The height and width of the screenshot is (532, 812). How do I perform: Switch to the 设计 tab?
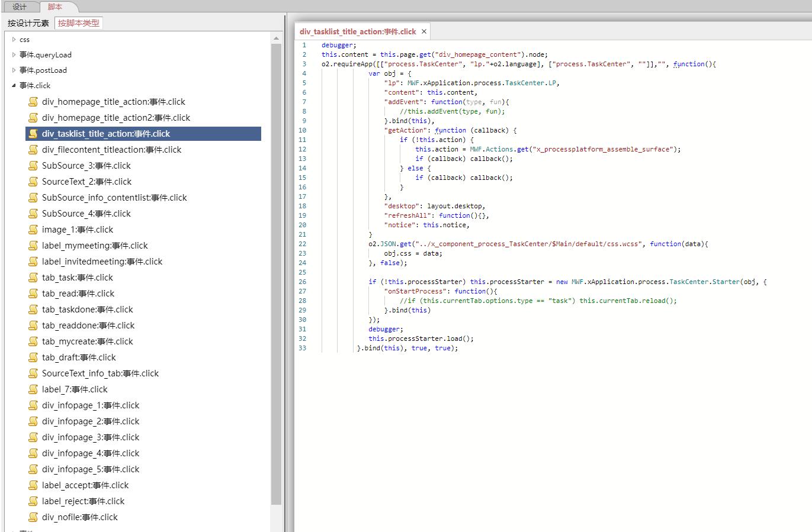click(20, 7)
